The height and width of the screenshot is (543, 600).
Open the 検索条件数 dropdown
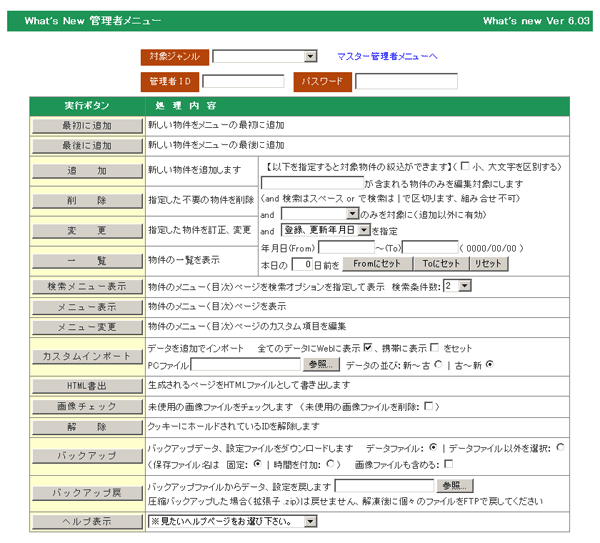[x=457, y=286]
